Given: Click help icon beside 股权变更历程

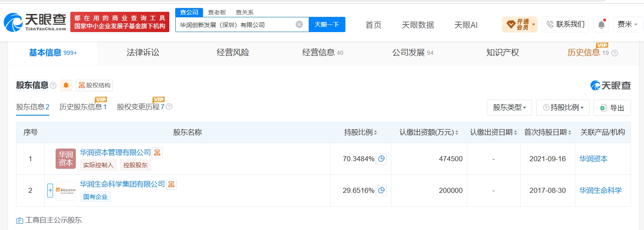Looking at the screenshot, I should pyautogui.click(x=169, y=107).
